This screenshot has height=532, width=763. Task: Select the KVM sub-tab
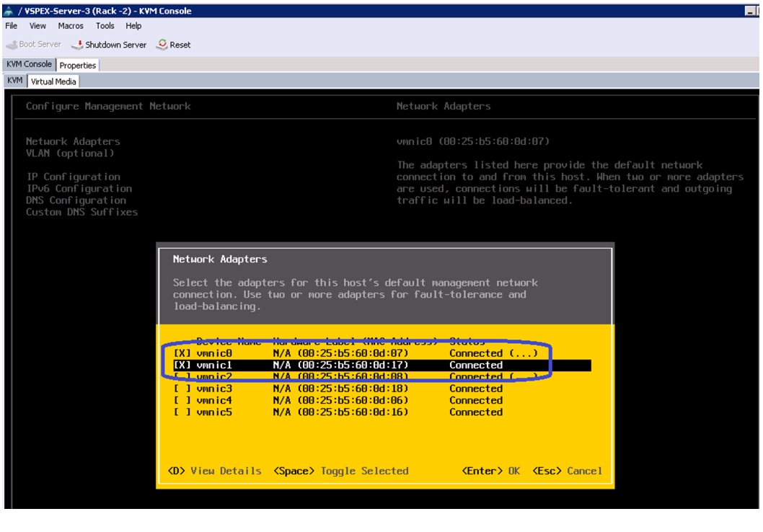pyautogui.click(x=15, y=81)
